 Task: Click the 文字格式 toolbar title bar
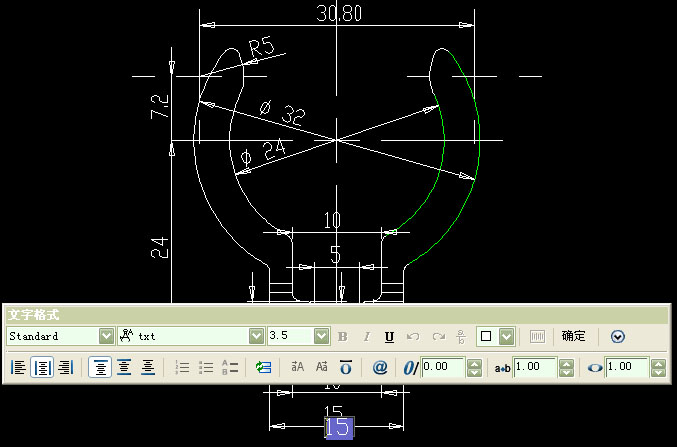337,315
